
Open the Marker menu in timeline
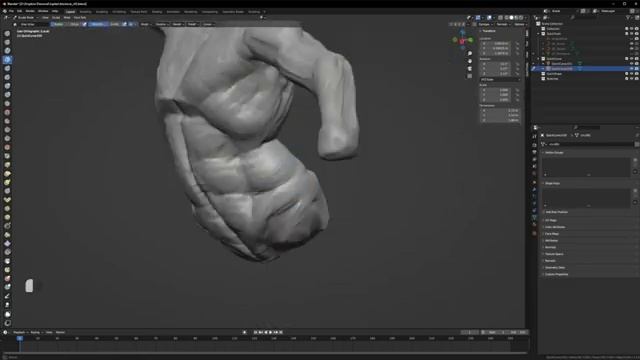(x=60, y=332)
